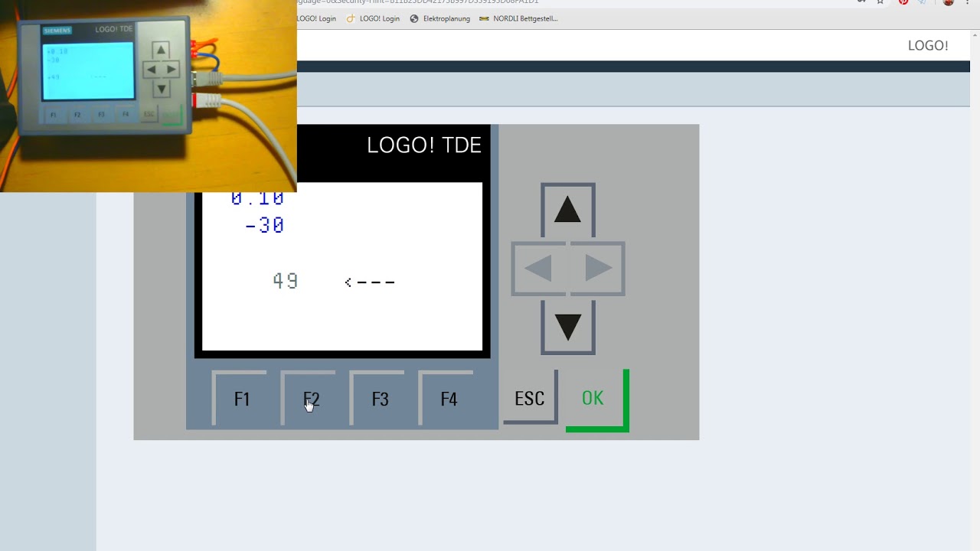Click the F4 function key
980x551 pixels.
pyautogui.click(x=447, y=398)
